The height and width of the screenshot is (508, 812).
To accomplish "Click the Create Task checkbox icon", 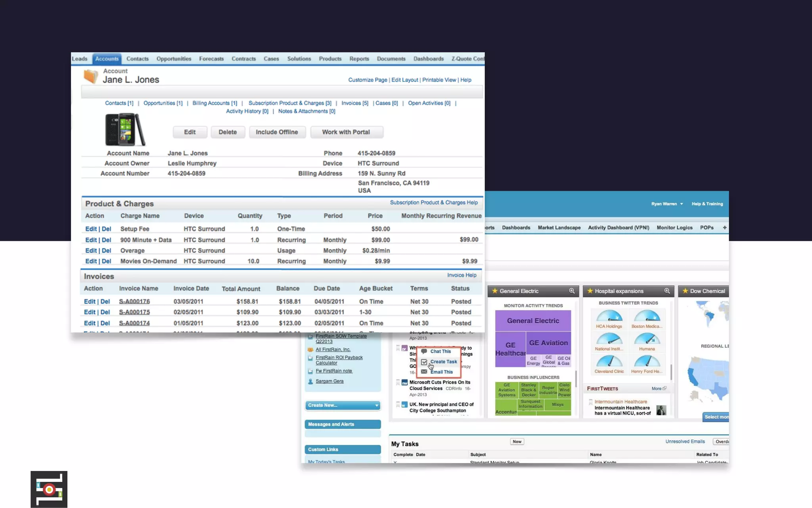I will (x=424, y=362).
